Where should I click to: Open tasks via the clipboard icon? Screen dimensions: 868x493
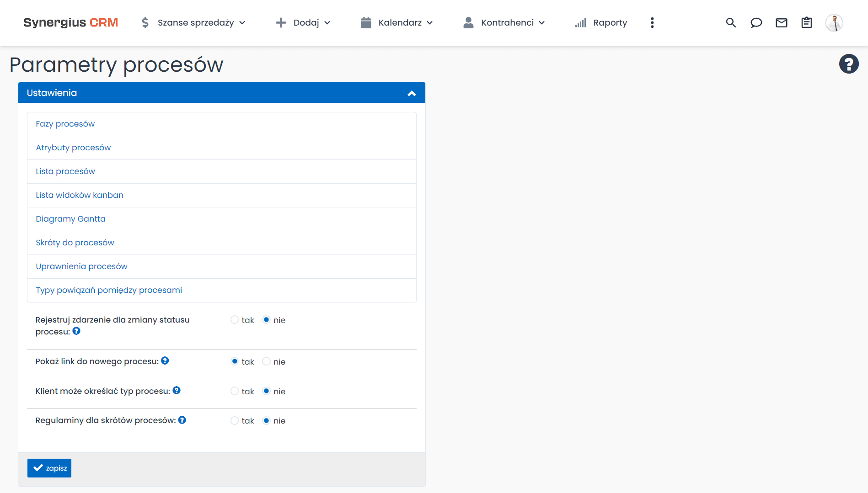[806, 22]
